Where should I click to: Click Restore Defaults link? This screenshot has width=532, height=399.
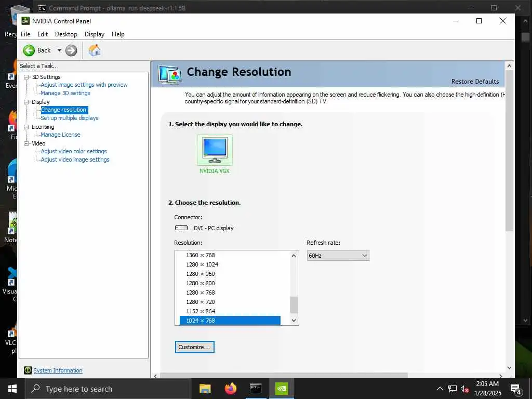[475, 82]
